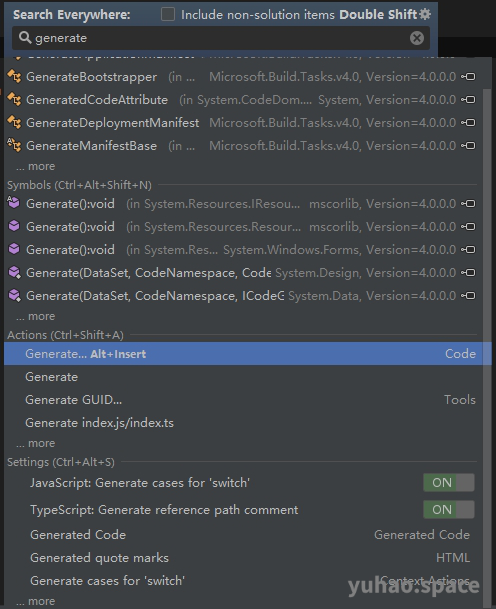Select the Generate GUID... action
The image size is (496, 609).
tap(248, 400)
